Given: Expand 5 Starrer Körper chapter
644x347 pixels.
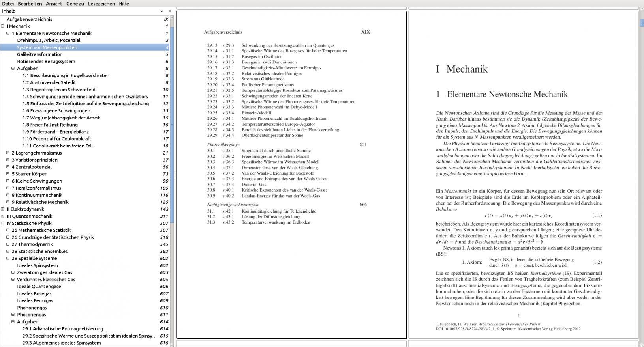Looking at the screenshot, I should [x=8, y=174].
